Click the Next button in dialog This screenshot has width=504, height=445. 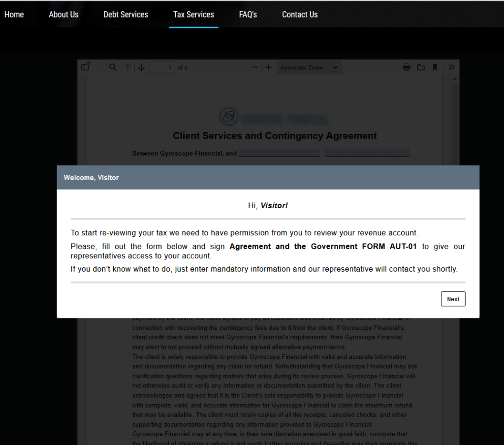[x=453, y=299]
